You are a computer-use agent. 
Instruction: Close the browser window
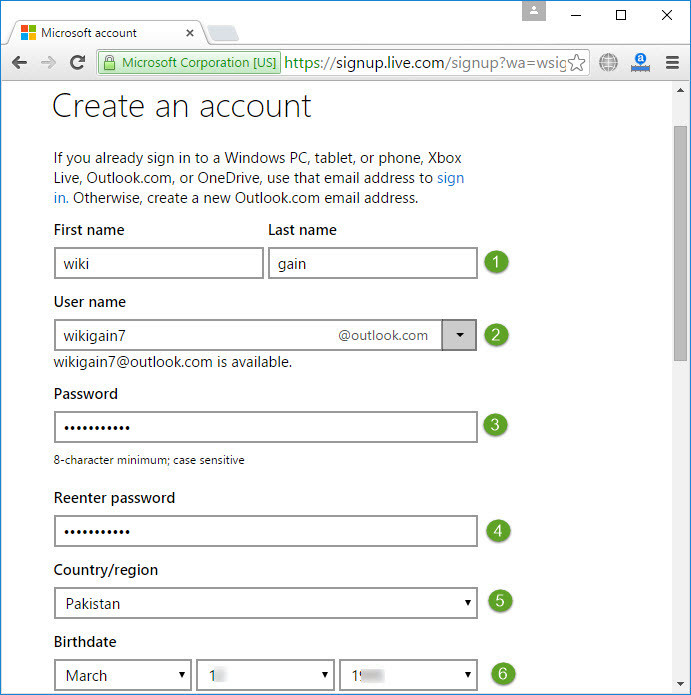coord(667,15)
